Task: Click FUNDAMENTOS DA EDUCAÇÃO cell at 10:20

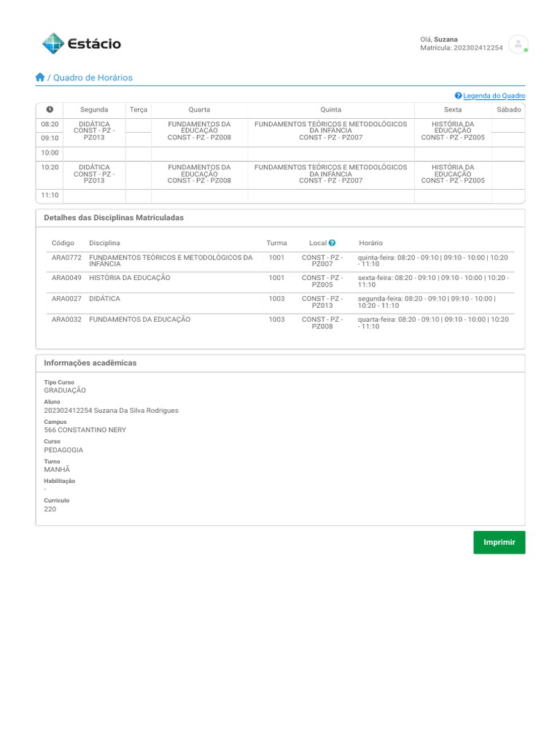Action: [x=199, y=174]
